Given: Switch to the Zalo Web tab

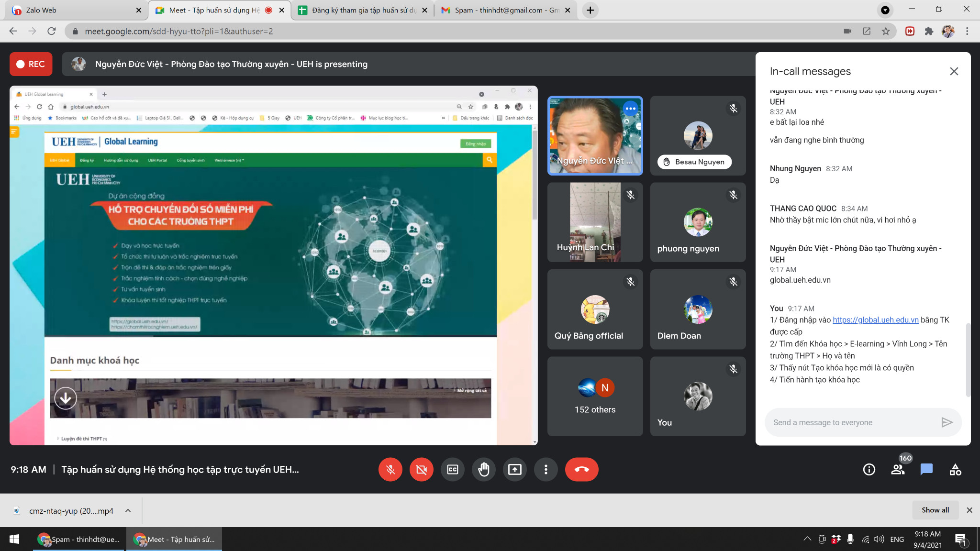Looking at the screenshot, I should coord(72,10).
